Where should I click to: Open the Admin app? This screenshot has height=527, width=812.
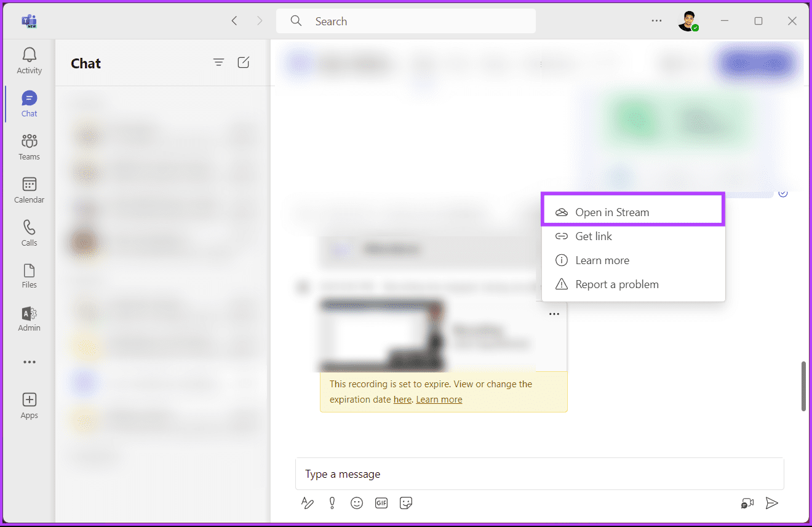tap(29, 319)
